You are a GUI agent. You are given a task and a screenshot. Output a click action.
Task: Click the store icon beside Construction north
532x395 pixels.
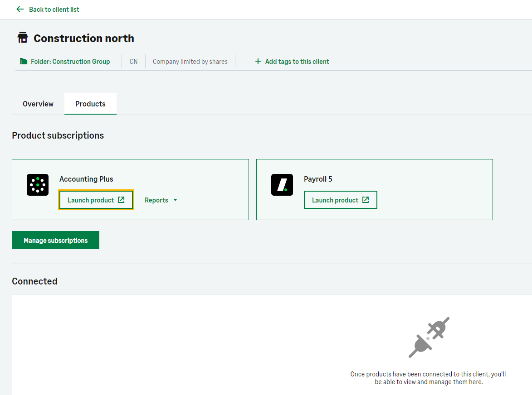point(23,38)
